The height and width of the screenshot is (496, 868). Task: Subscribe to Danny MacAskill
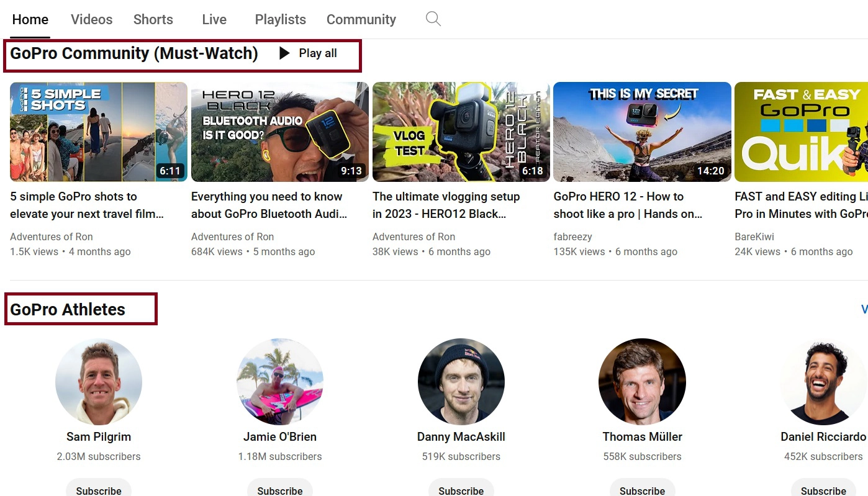[461, 487]
